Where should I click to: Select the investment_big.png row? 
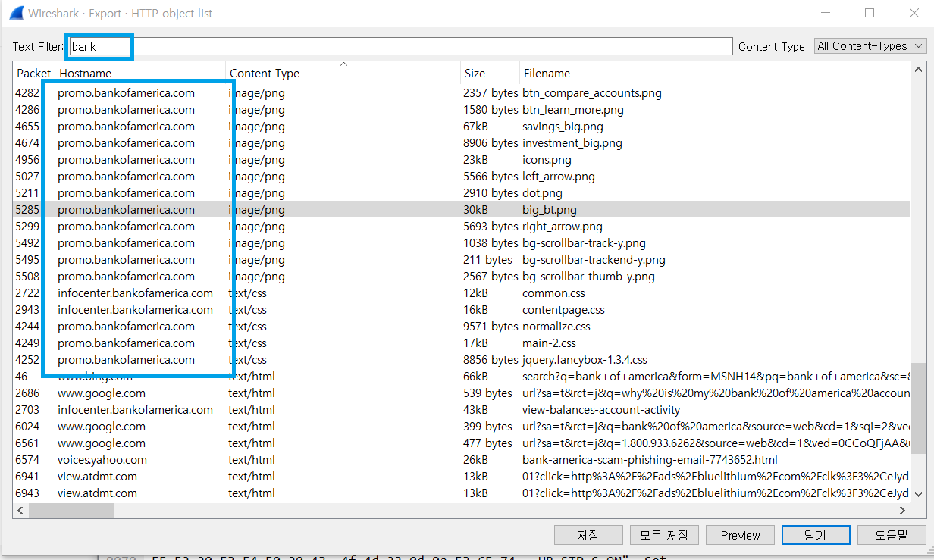pyautogui.click(x=462, y=143)
